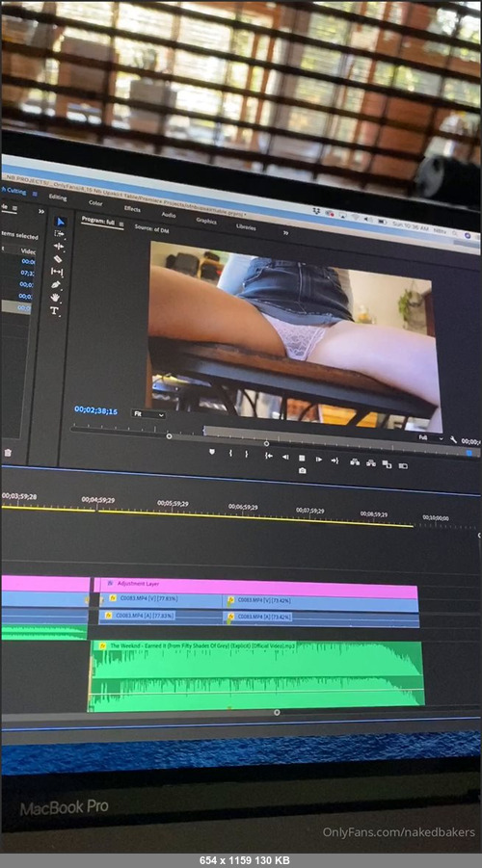Step back one frame
The height and width of the screenshot is (868, 482).
pyautogui.click(x=285, y=457)
